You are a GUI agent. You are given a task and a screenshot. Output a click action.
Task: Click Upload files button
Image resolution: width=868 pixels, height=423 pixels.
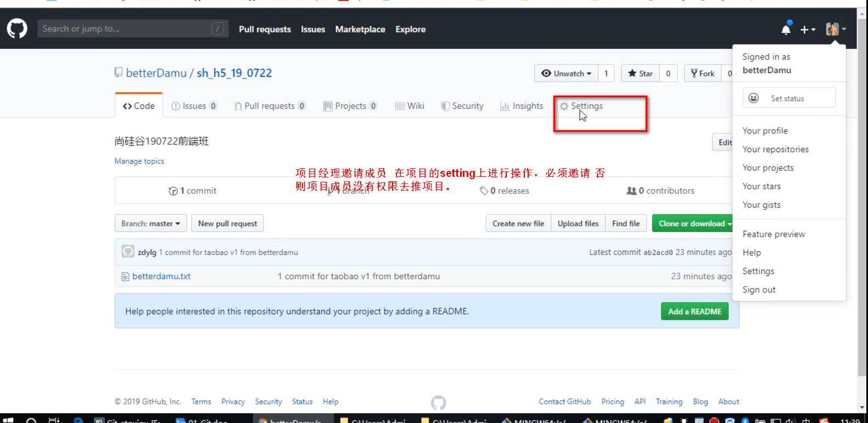578,224
